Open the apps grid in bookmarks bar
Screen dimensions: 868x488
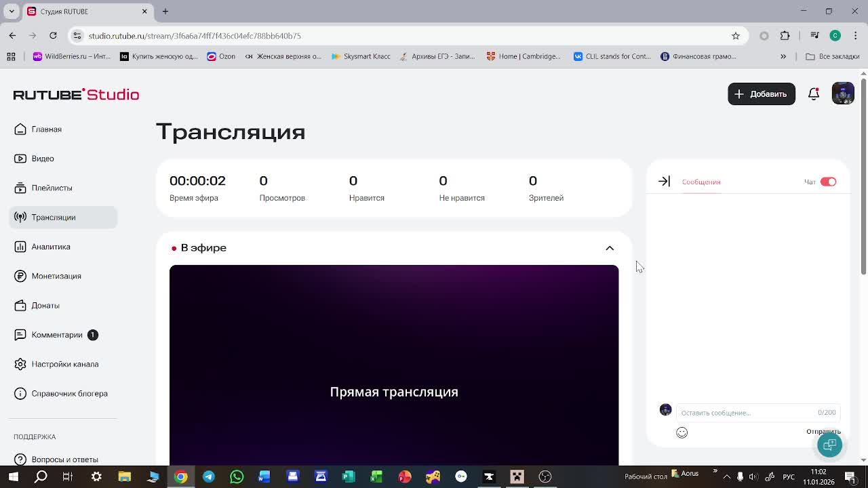(11, 56)
